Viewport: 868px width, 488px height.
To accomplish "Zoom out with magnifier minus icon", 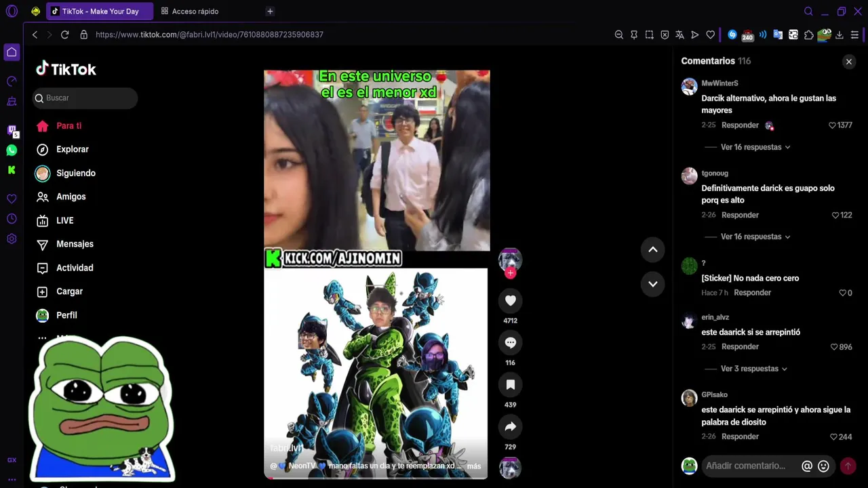I will pyautogui.click(x=618, y=35).
